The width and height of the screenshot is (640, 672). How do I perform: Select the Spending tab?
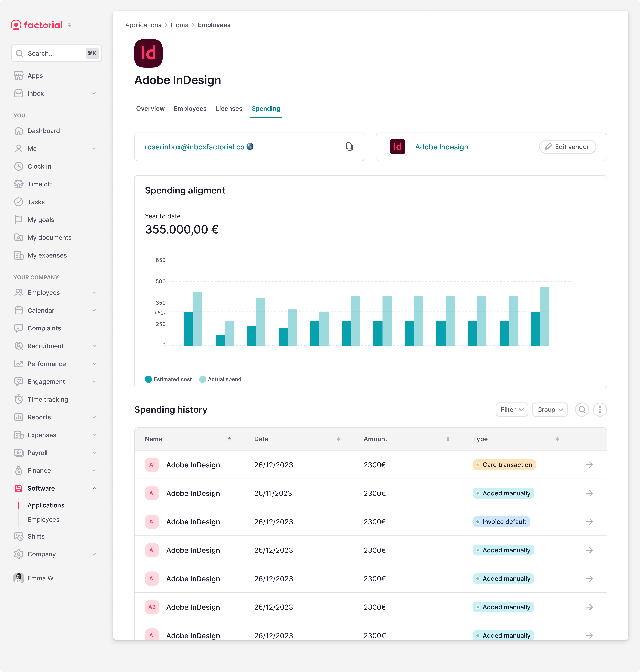coord(266,109)
